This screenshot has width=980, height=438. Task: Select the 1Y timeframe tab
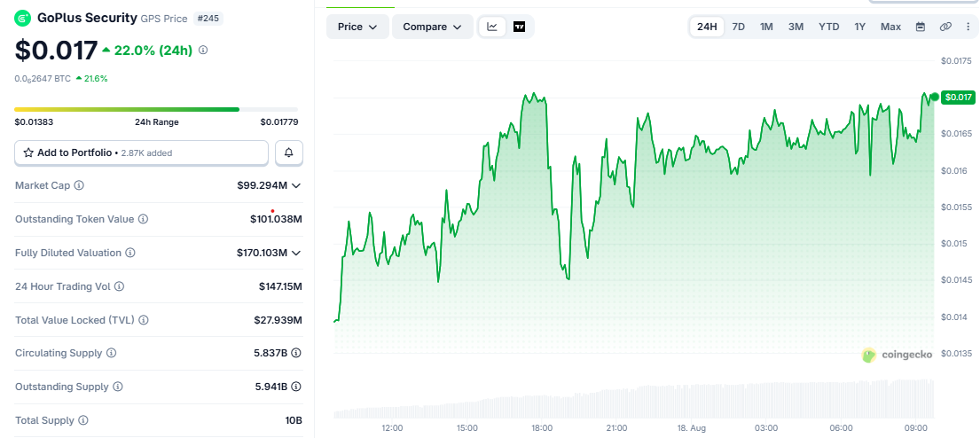860,27
